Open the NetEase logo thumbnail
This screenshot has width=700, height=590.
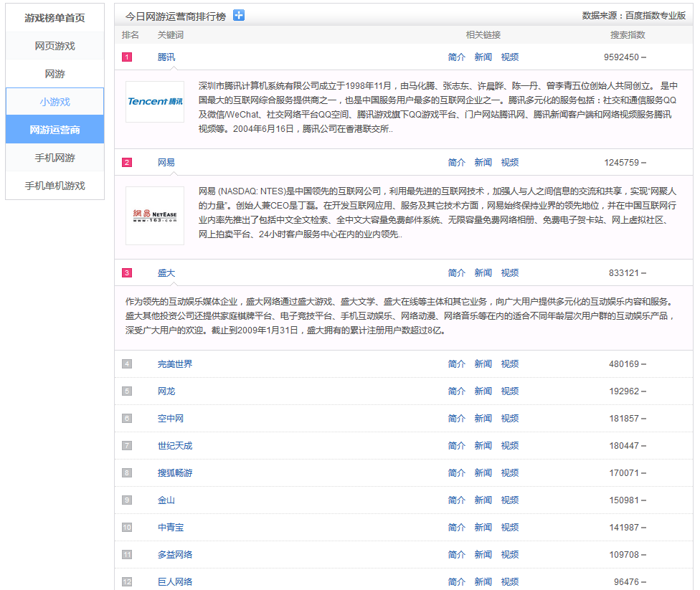pyautogui.click(x=155, y=216)
